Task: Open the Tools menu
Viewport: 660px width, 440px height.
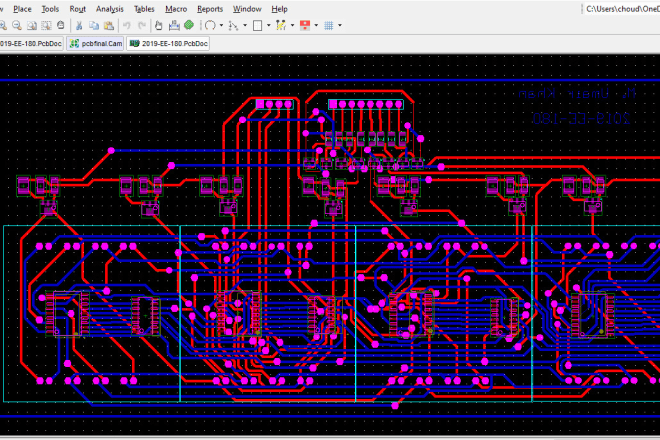Action: (x=50, y=9)
